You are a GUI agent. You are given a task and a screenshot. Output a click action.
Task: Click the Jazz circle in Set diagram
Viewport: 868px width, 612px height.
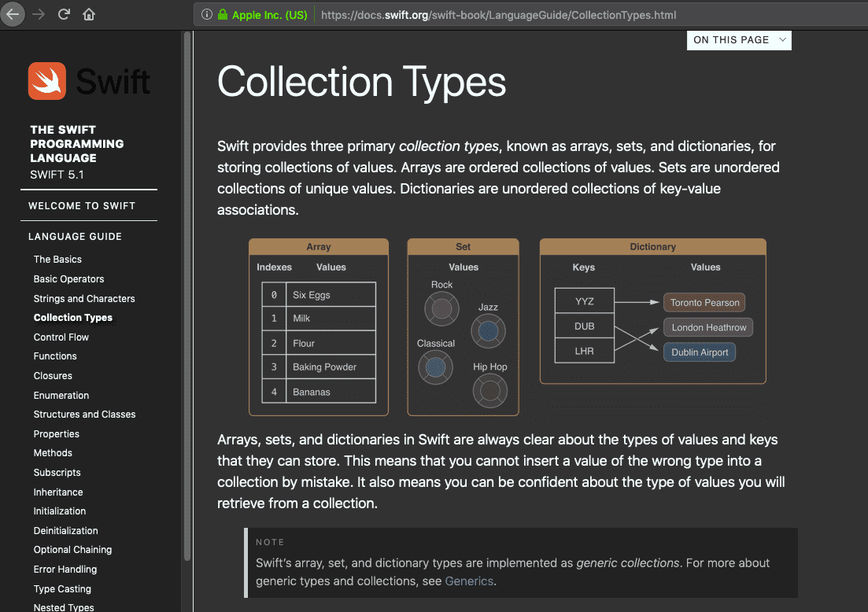(488, 331)
